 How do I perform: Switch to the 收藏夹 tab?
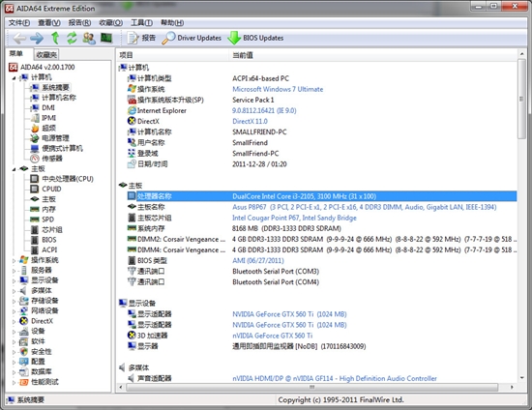point(46,54)
